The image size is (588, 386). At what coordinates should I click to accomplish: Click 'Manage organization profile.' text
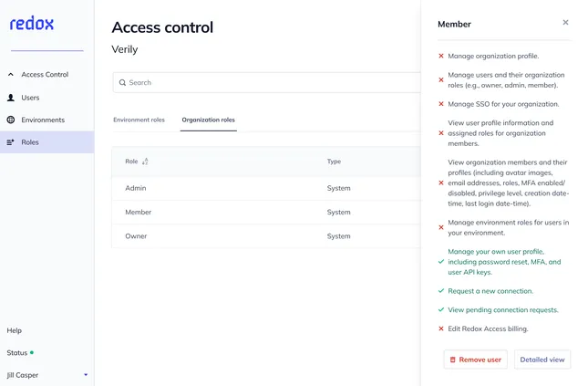[x=493, y=56]
